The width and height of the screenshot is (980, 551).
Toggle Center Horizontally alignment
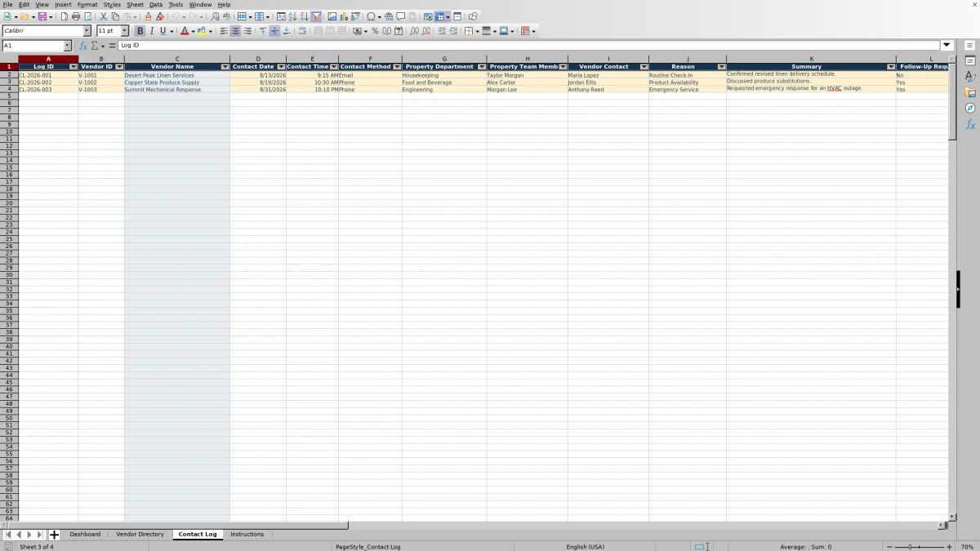click(236, 31)
